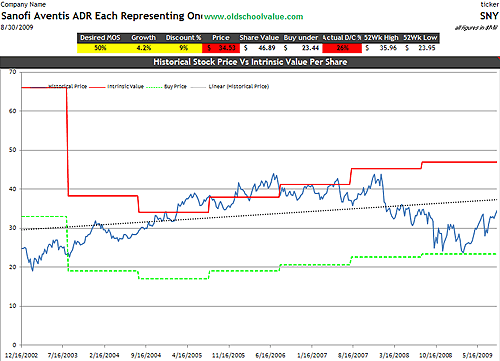This screenshot has height=361, width=500.
Task: Click the Growth column header
Action: tap(144, 38)
